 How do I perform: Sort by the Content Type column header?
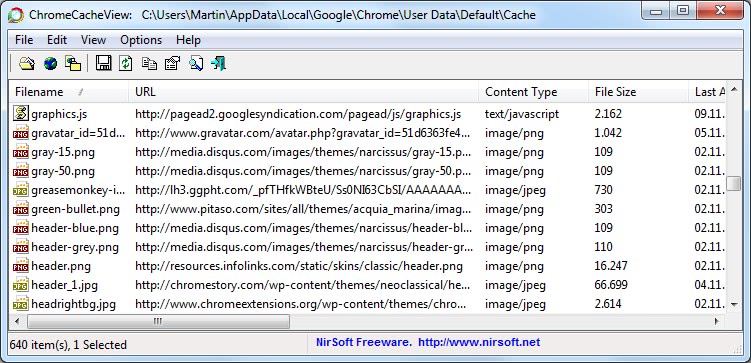point(534,91)
